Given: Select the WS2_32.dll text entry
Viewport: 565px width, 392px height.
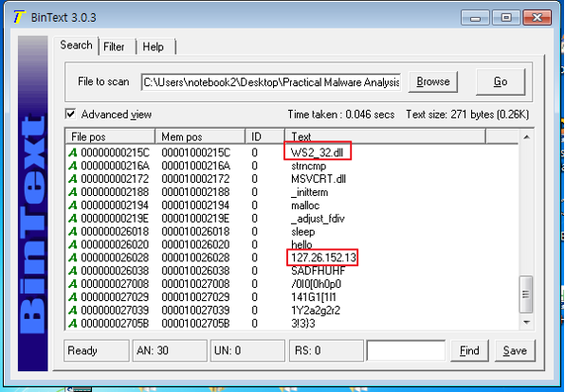Looking at the screenshot, I should [x=317, y=153].
